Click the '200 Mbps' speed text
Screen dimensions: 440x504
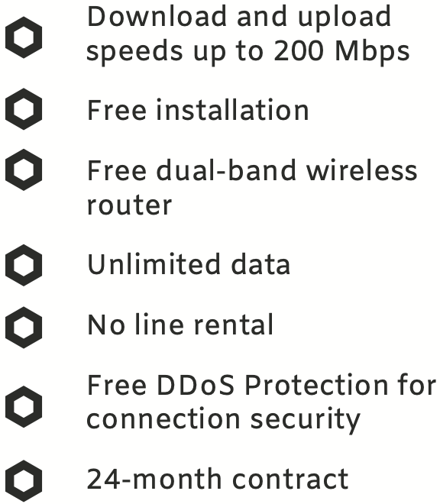pyautogui.click(x=341, y=51)
